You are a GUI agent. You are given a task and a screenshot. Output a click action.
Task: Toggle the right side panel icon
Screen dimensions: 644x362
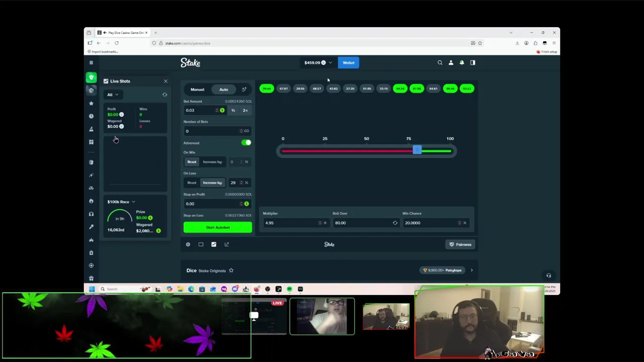472,63
